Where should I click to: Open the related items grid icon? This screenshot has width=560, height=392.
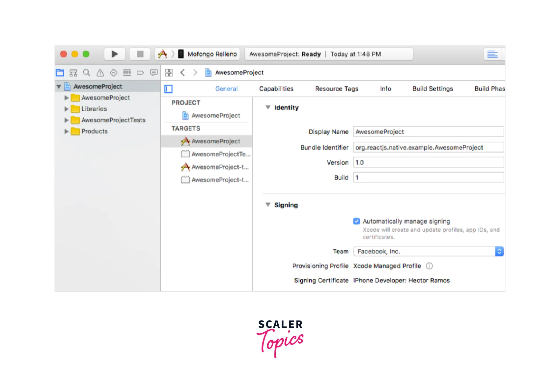169,73
